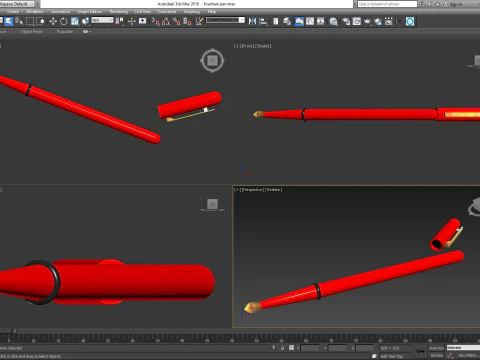Switch to the Object Paint ribbon tab

[31, 32]
